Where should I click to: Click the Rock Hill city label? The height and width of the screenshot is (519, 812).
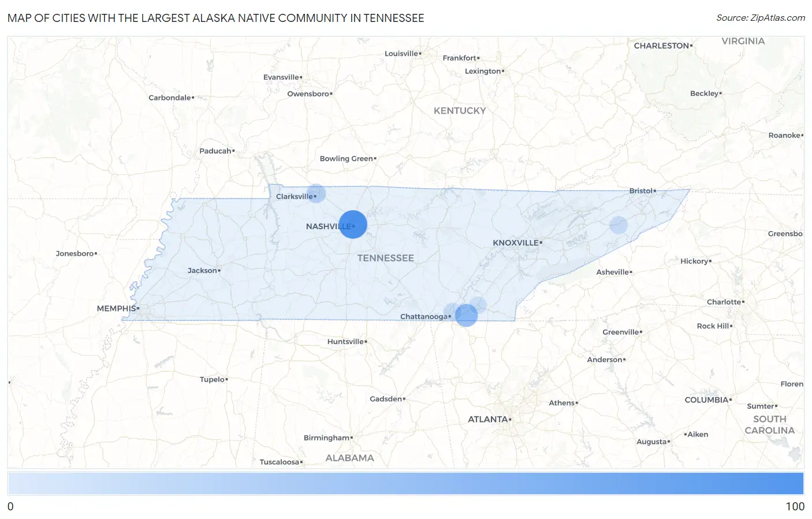tap(713, 326)
